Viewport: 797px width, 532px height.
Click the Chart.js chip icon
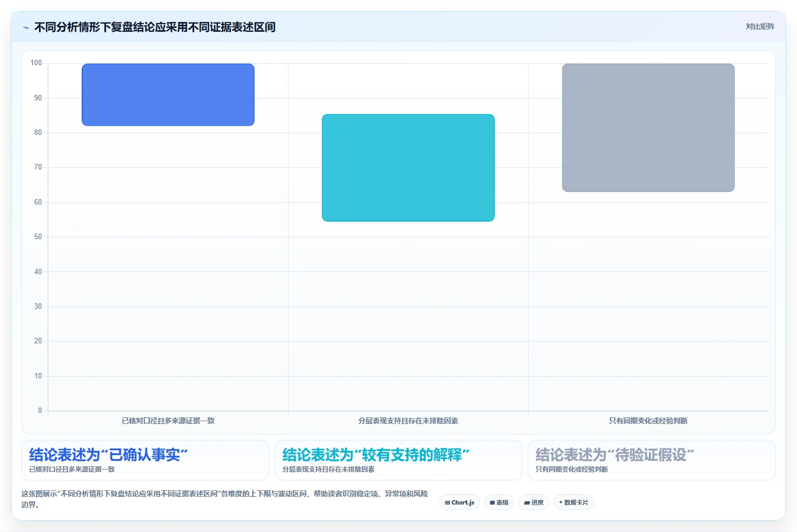coord(448,502)
